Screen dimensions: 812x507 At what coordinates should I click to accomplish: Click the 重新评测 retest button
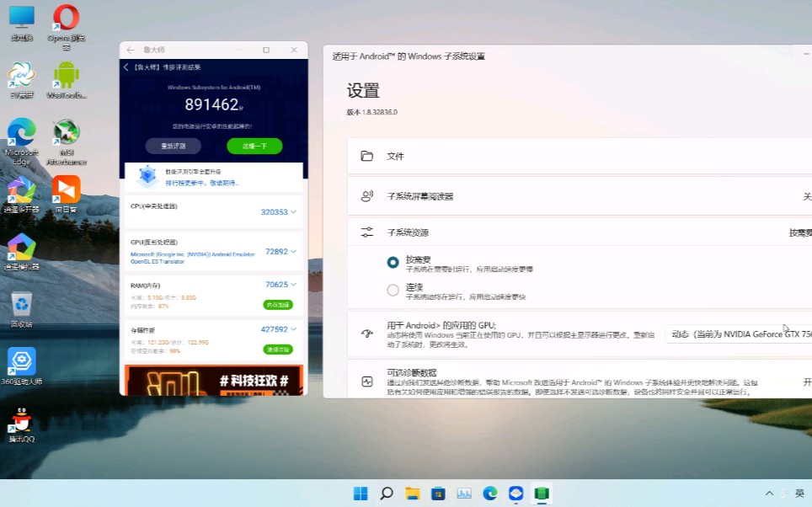174,146
